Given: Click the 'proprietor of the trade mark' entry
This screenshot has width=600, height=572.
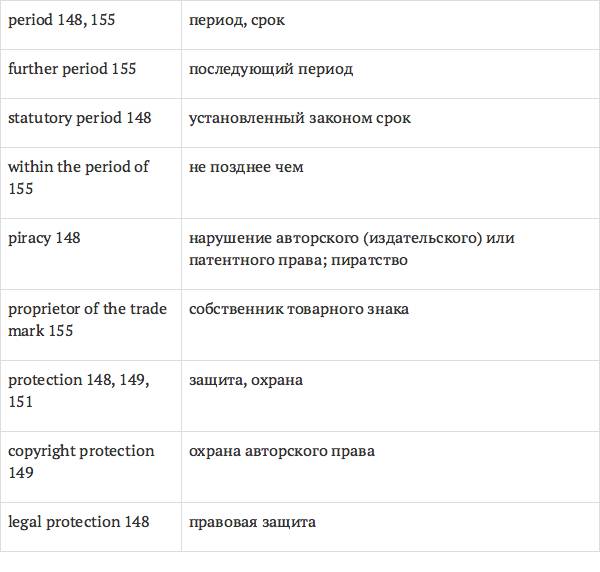Looking at the screenshot, I should point(87,319).
